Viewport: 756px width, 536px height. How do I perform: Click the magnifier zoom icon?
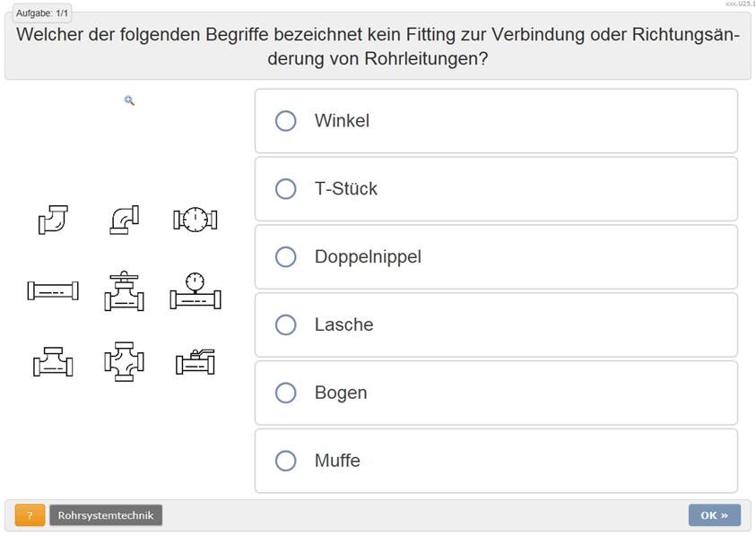[x=129, y=101]
